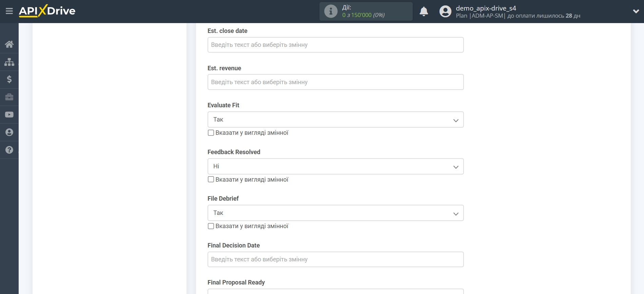
Task: Enable variable checkbox under Evaluate Fit
Action: (x=211, y=133)
